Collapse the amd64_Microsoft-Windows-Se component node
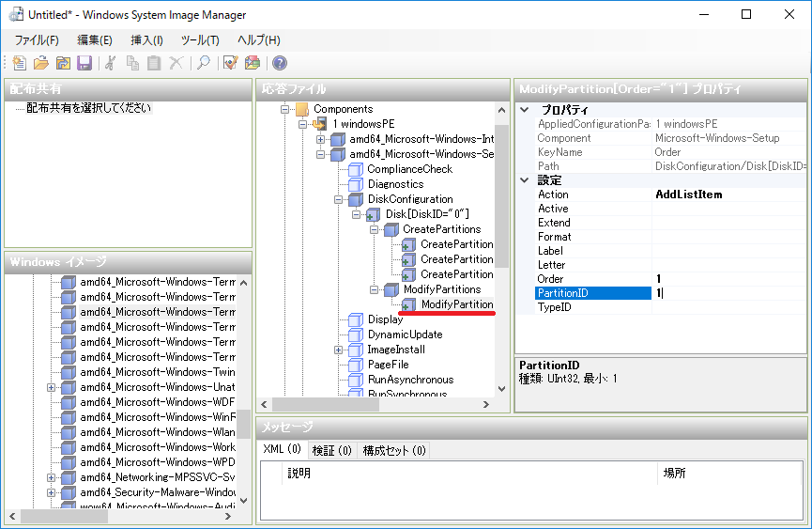Screen dimensions: 812x529 pyautogui.click(x=320, y=154)
